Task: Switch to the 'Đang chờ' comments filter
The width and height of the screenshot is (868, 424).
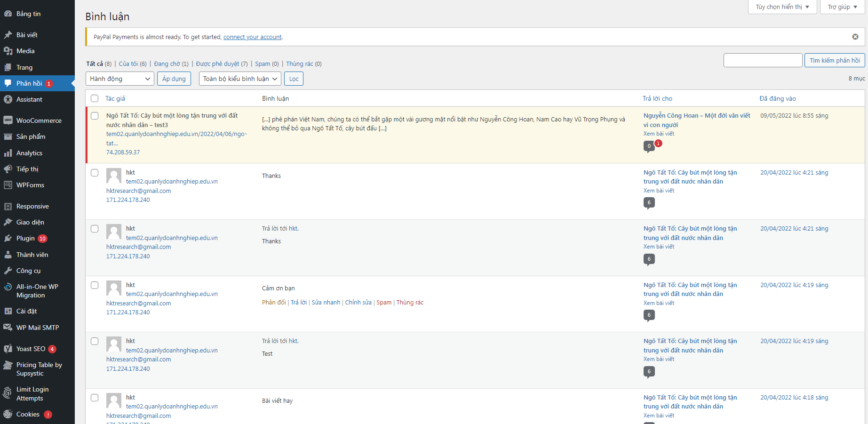Action: [167, 64]
